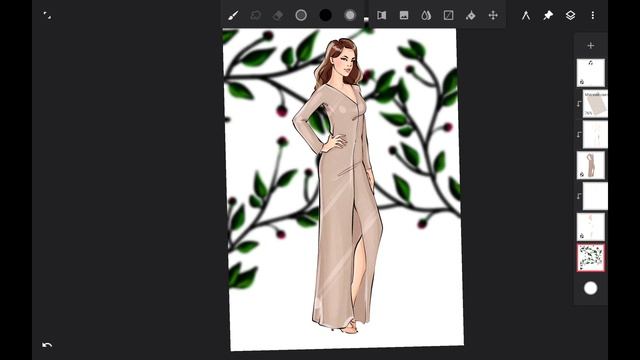Open the Filters droplets icon
The width and height of the screenshot is (640, 360).
[x=426, y=16]
